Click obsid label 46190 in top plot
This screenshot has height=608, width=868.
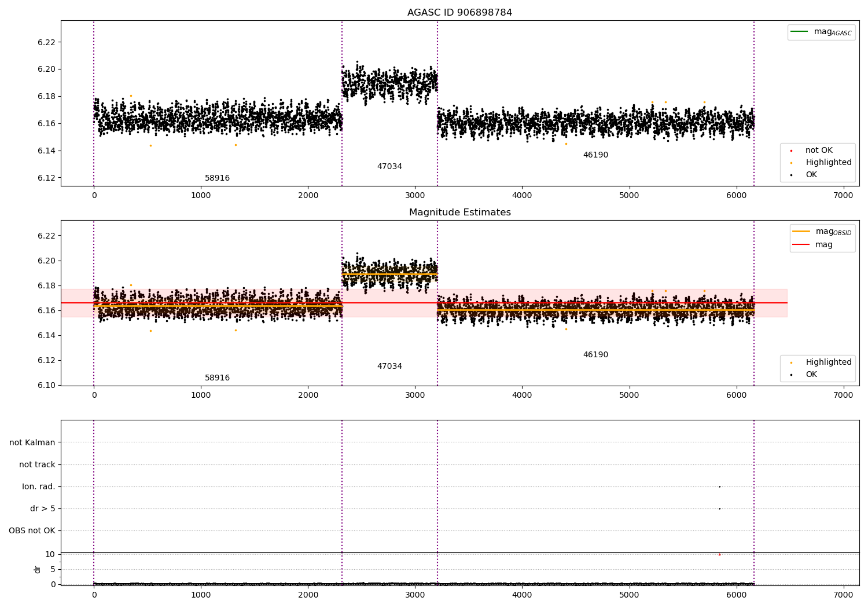pyautogui.click(x=595, y=155)
